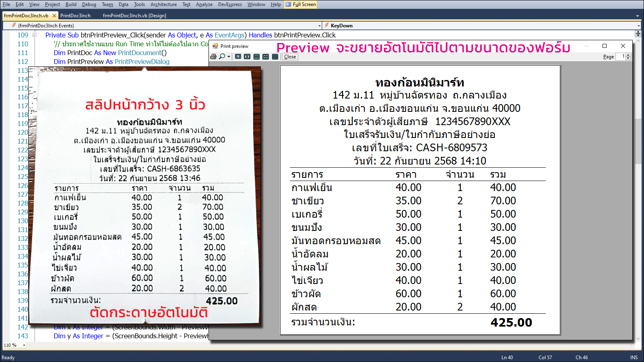Open the Build menu
This screenshot has width=644, height=362.
71,4
